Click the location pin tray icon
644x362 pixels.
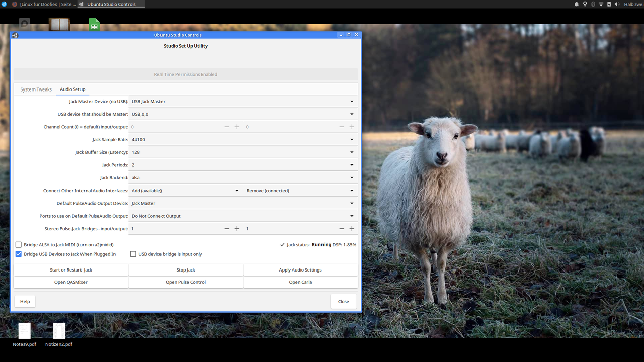(x=585, y=4)
